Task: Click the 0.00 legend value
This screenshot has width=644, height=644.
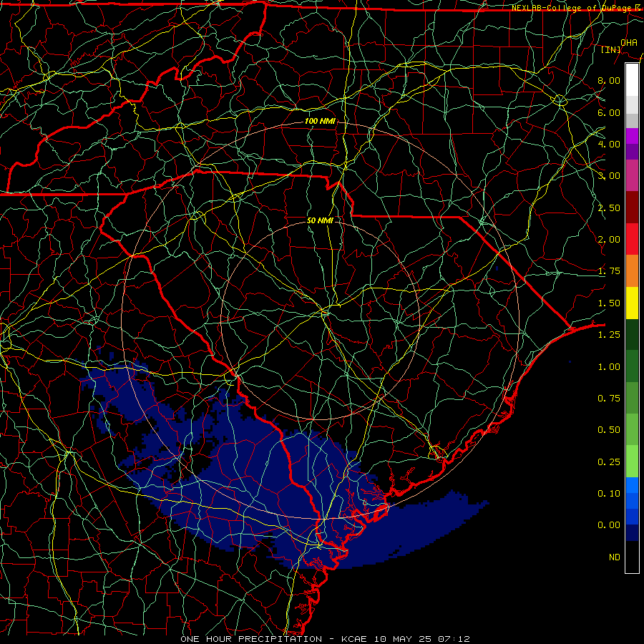Action: pyautogui.click(x=609, y=525)
